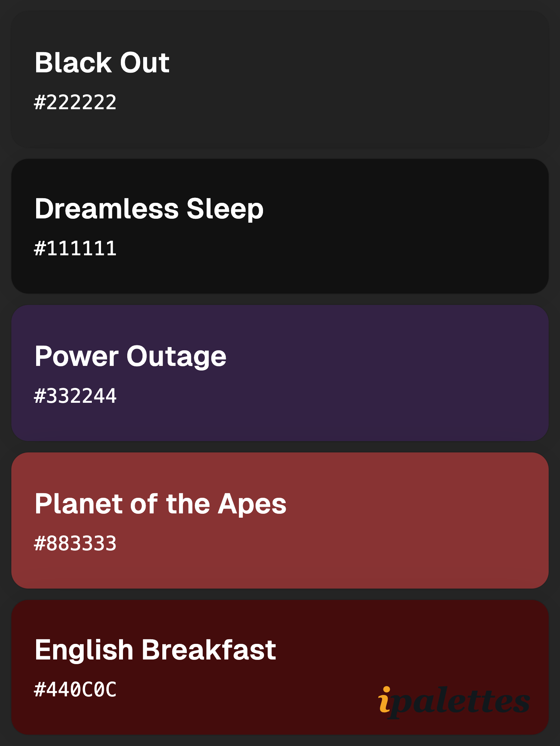Click the ipalettes logo
The width and height of the screenshot is (560, 746).
click(x=454, y=702)
